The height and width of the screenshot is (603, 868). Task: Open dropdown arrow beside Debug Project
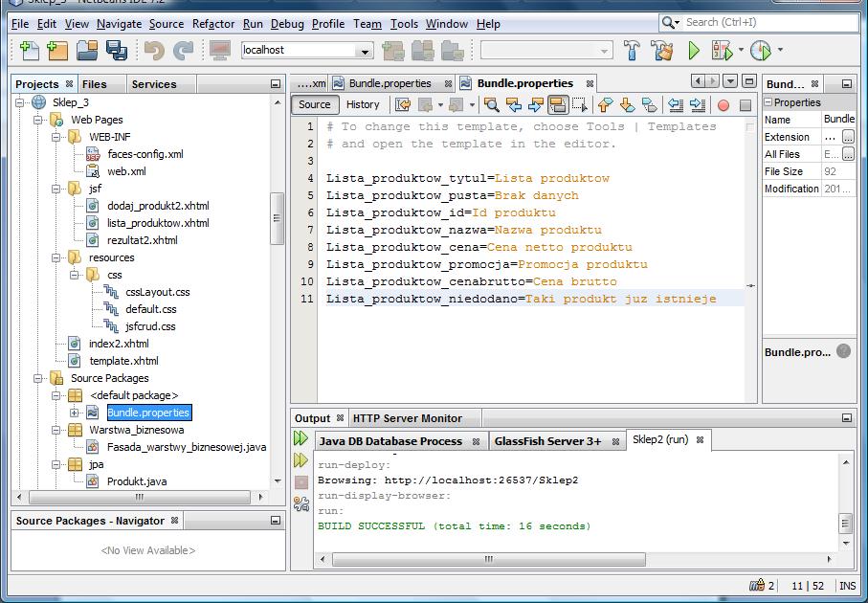coord(742,50)
